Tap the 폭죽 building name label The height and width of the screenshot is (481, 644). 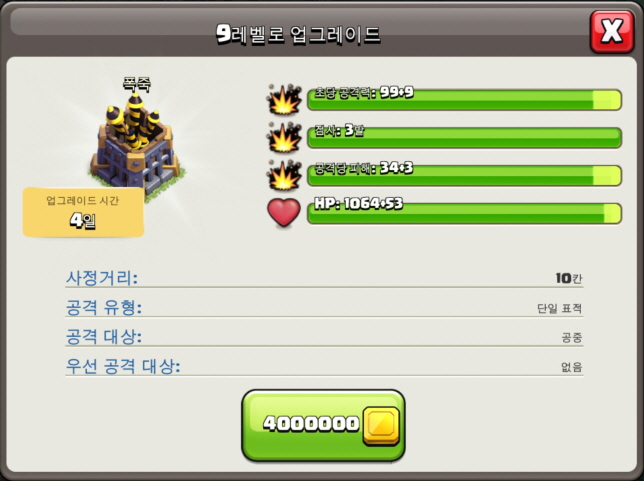pyautogui.click(x=137, y=84)
